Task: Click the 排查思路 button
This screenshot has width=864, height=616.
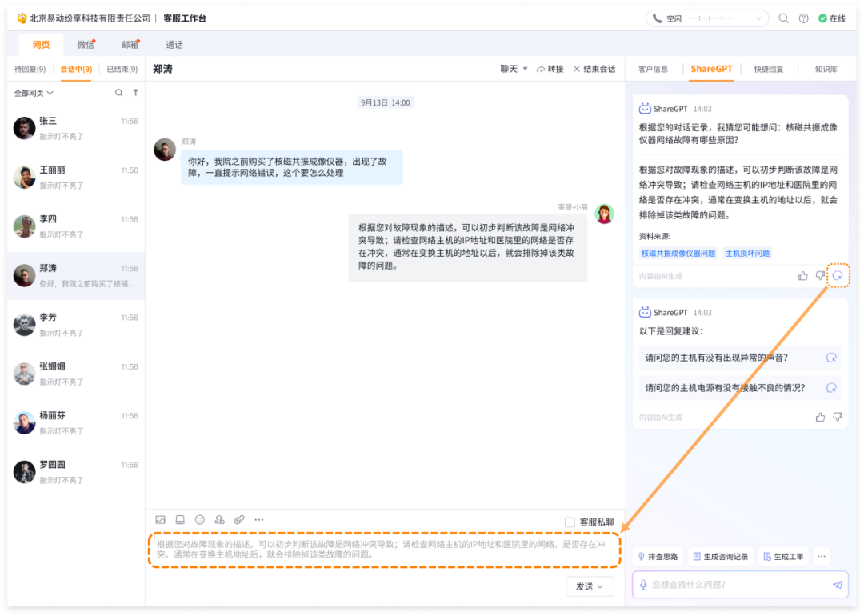Action: 658,557
